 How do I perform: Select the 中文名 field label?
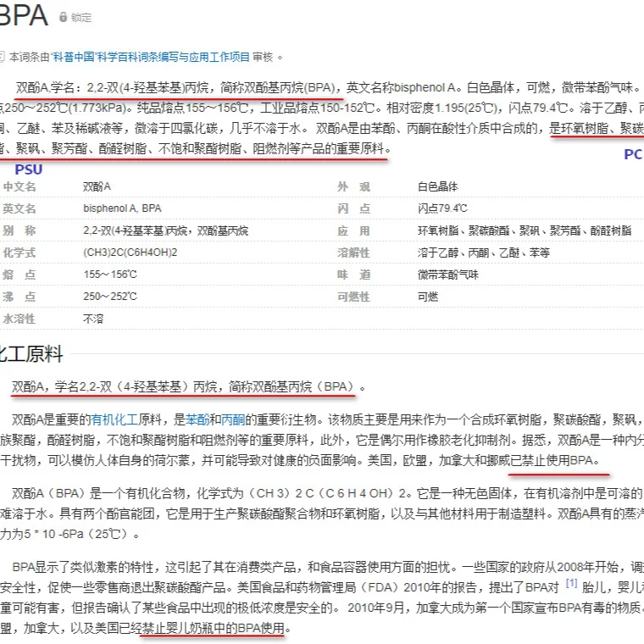tap(19, 187)
